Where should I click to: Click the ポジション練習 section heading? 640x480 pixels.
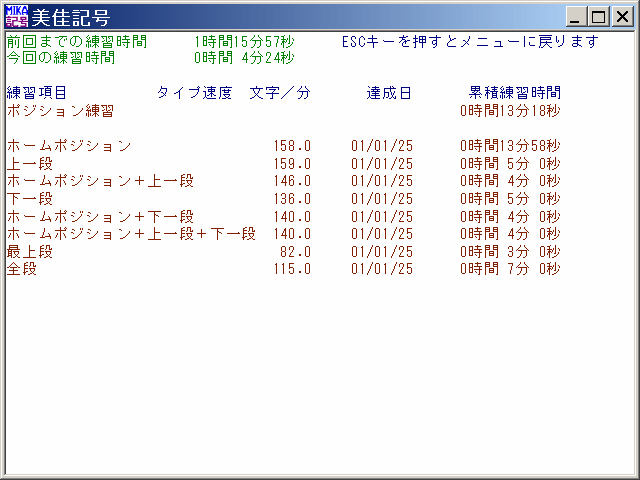[x=60, y=111]
